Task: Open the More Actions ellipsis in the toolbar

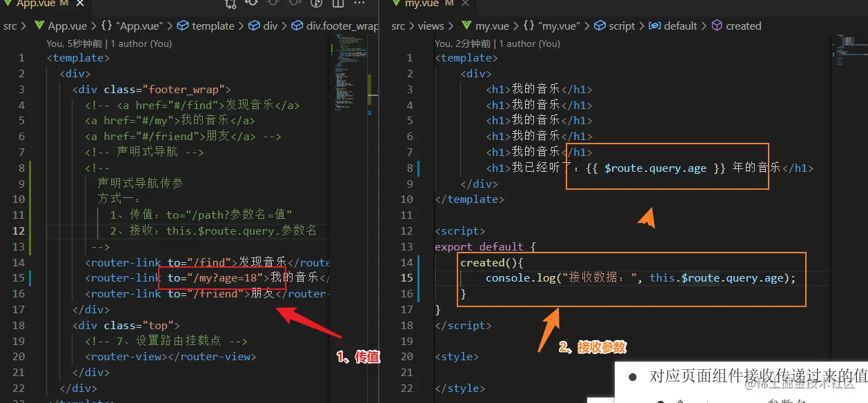Action: (359, 6)
